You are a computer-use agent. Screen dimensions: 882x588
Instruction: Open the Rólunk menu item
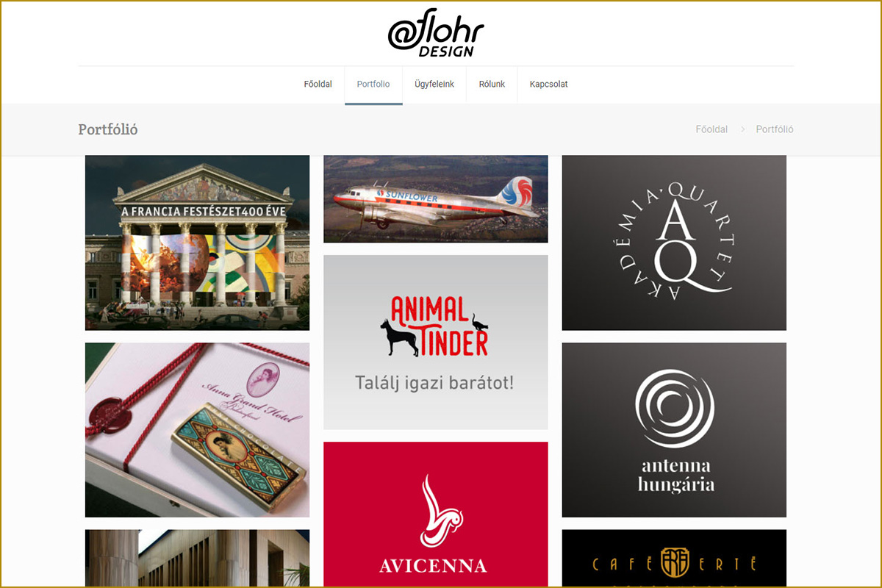pos(492,84)
